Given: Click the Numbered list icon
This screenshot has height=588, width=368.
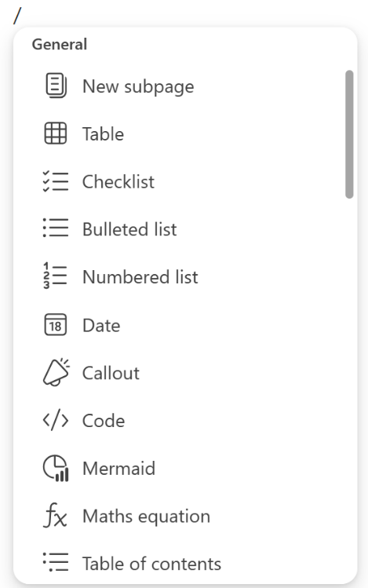Looking at the screenshot, I should coord(55,276).
